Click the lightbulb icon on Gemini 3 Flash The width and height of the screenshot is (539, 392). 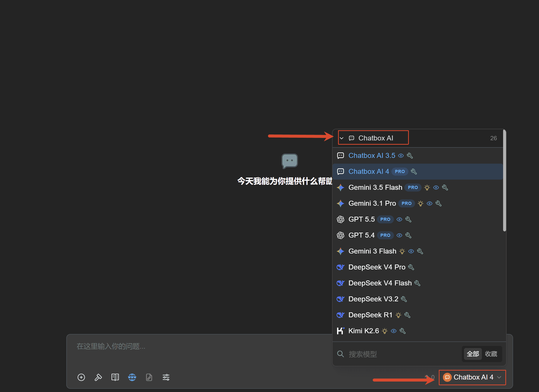coord(402,251)
